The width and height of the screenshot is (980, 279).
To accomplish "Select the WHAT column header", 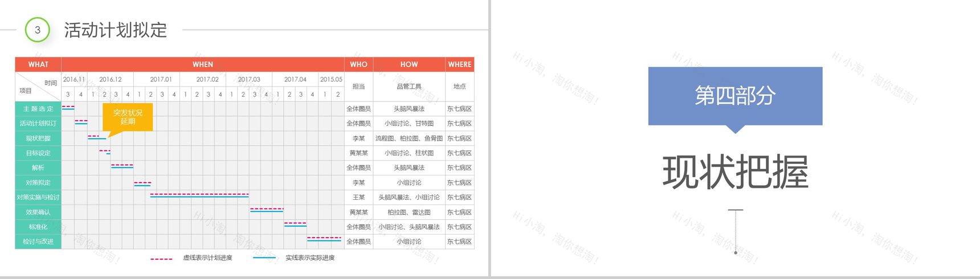I will coord(38,64).
